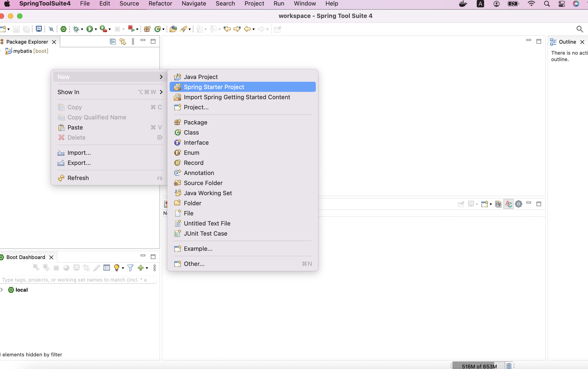The width and height of the screenshot is (588, 369).
Task: Expand the local node in Boot Dashboard
Action: tap(2, 290)
